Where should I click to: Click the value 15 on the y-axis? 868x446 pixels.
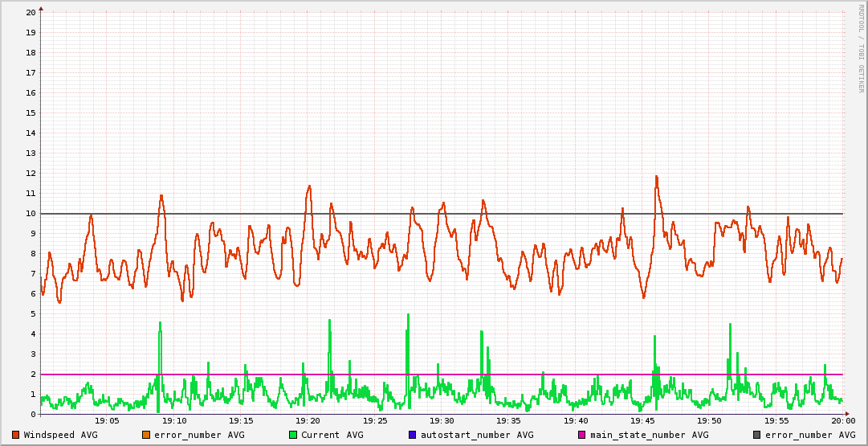31,113
